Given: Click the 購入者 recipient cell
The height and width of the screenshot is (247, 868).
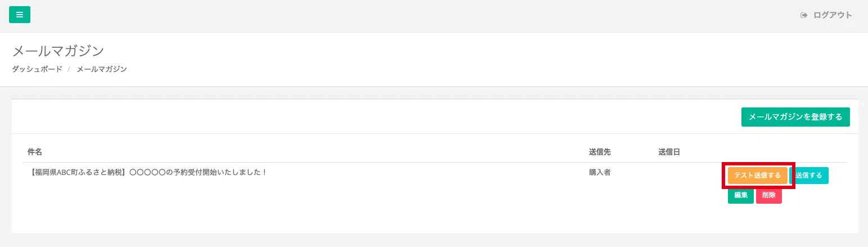Looking at the screenshot, I should 600,172.
